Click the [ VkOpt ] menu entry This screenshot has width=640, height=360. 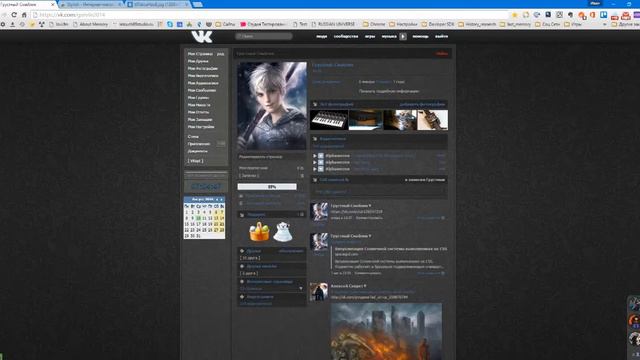click(x=196, y=161)
